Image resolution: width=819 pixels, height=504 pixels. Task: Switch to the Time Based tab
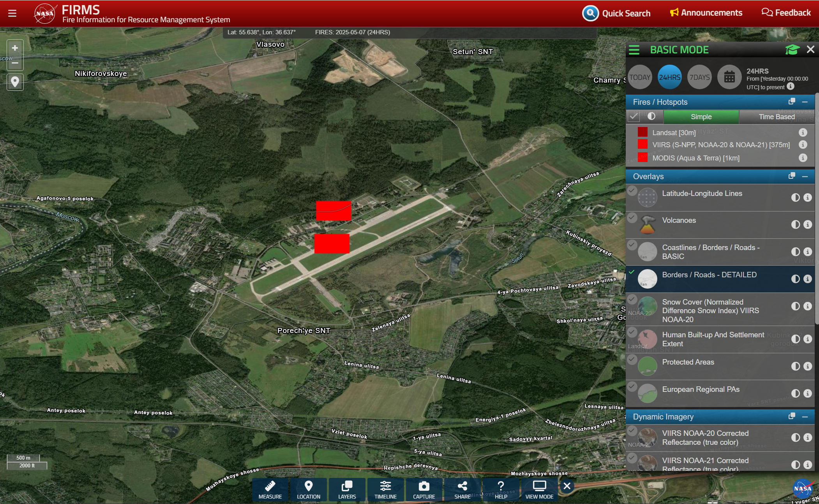click(776, 116)
